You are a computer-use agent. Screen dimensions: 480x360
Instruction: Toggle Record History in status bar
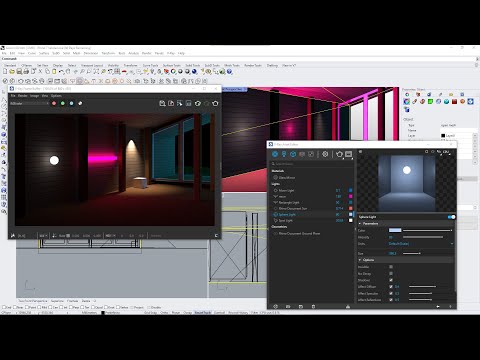pos(238,313)
